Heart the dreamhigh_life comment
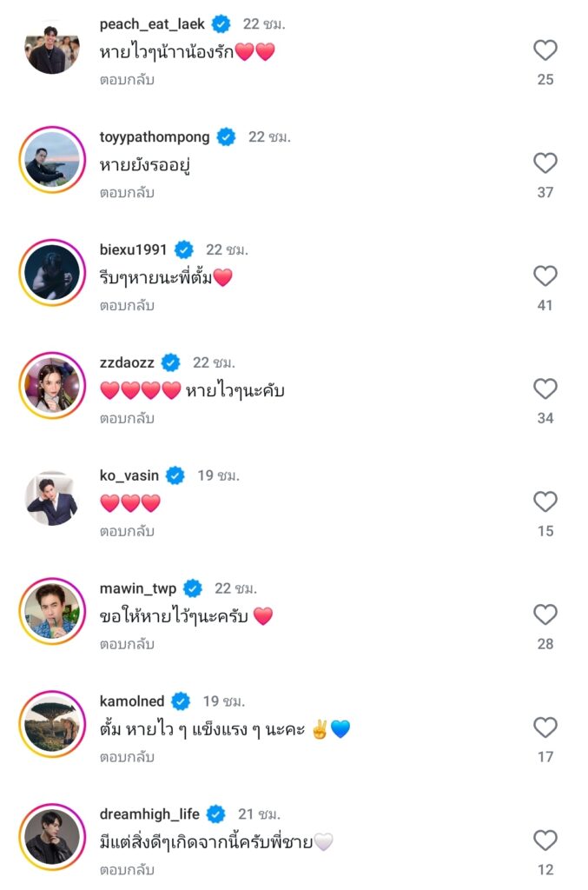 click(x=545, y=840)
